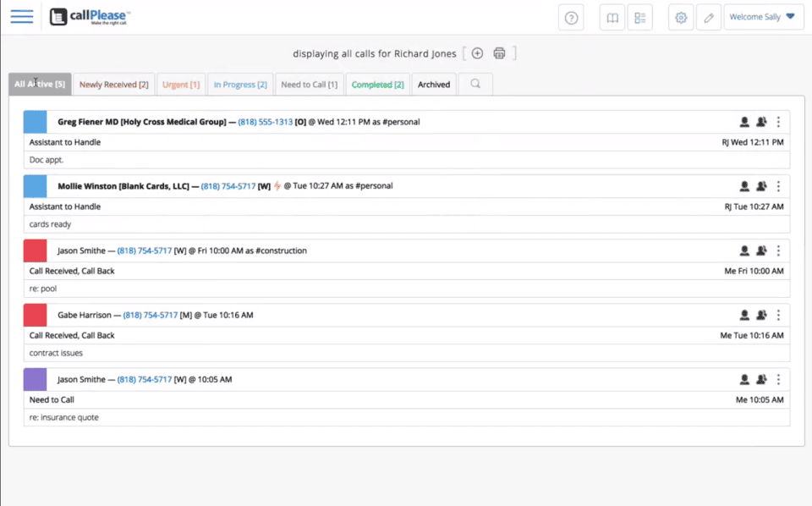Open three-dot menu on Greg Fiener row
The width and height of the screenshot is (812, 506).
coord(778,122)
